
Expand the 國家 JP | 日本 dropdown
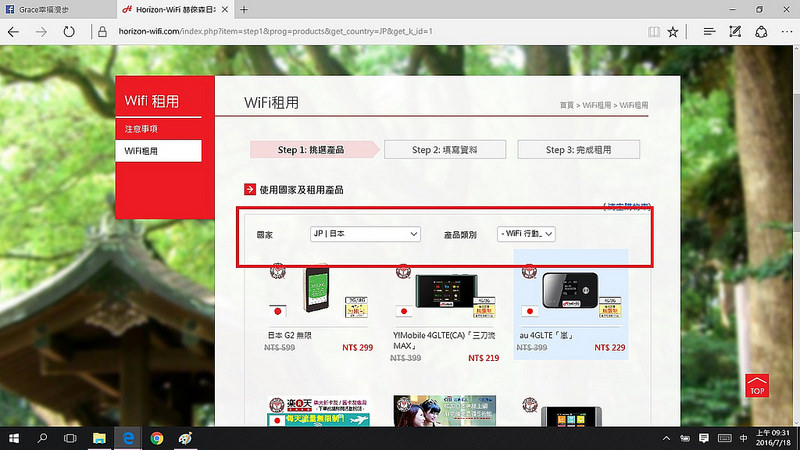pos(365,234)
